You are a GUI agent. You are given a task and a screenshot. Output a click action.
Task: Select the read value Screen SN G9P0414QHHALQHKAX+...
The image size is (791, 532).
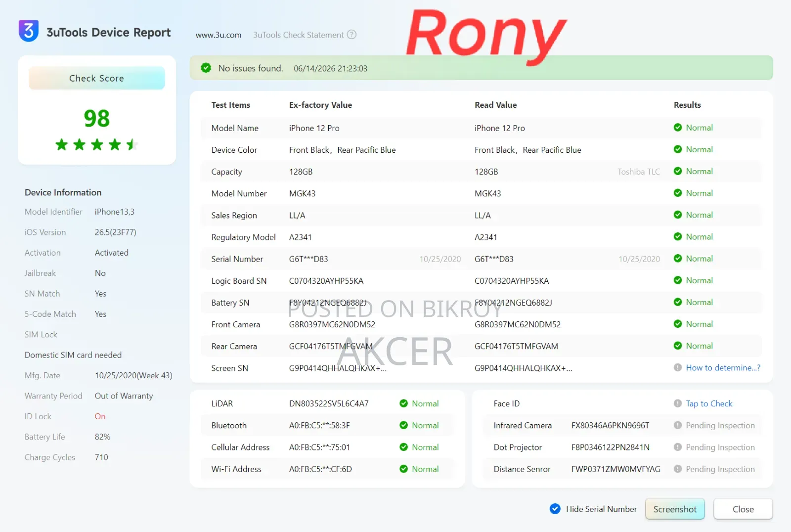point(523,368)
